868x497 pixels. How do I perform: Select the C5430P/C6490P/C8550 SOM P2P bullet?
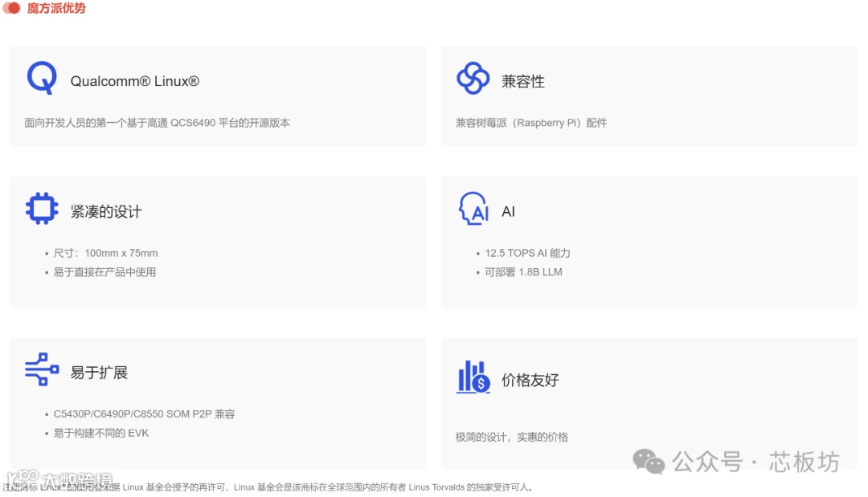point(145,414)
